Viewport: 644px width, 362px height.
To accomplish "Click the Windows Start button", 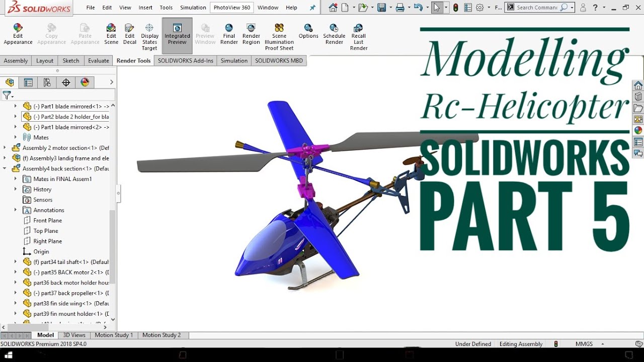I will coord(9,355).
